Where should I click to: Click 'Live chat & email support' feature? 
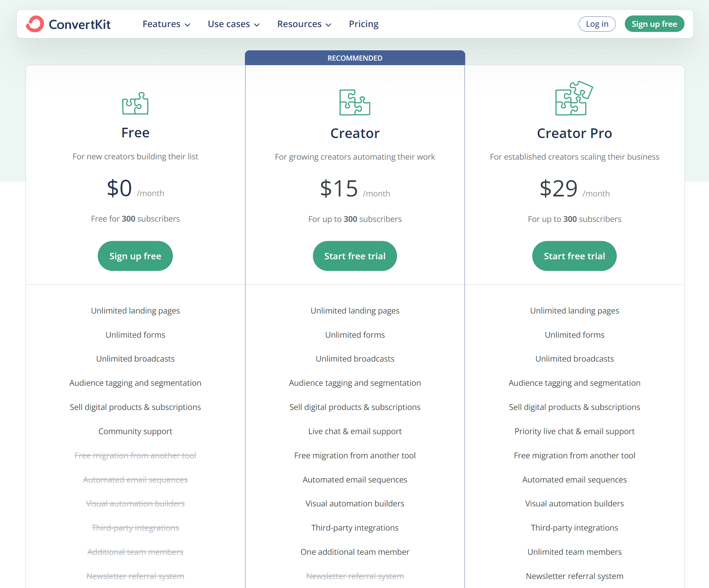point(355,431)
